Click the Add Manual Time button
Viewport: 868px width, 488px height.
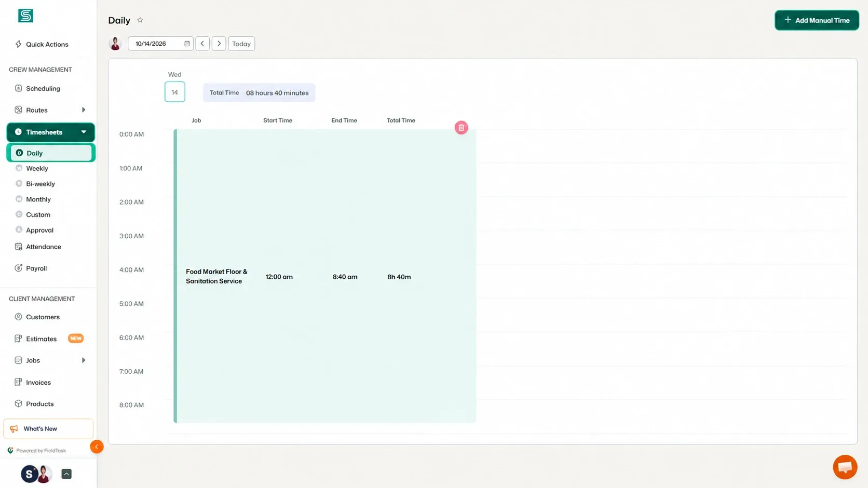tap(817, 20)
